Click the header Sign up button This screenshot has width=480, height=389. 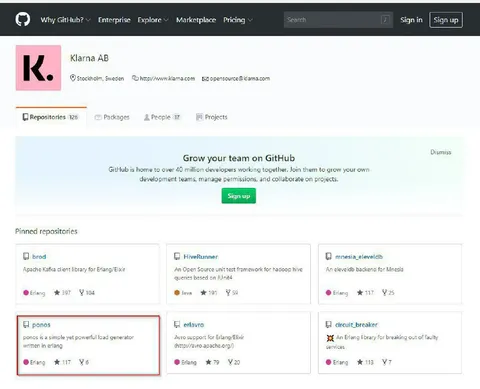(446, 20)
